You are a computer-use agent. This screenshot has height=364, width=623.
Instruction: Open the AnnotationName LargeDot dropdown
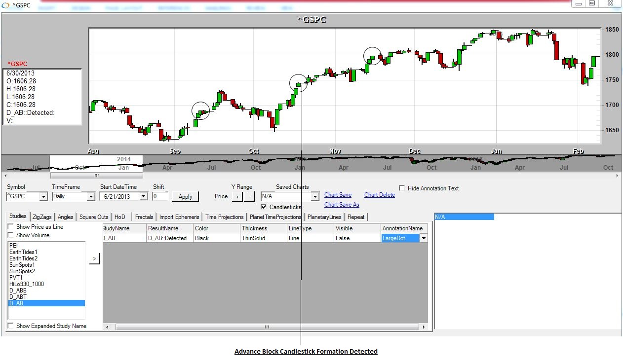[x=423, y=238]
